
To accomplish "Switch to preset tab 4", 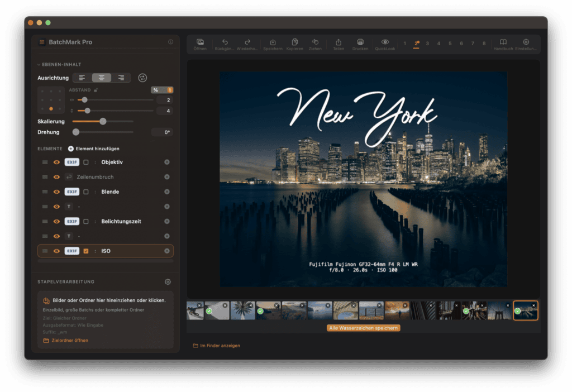I will (438, 44).
